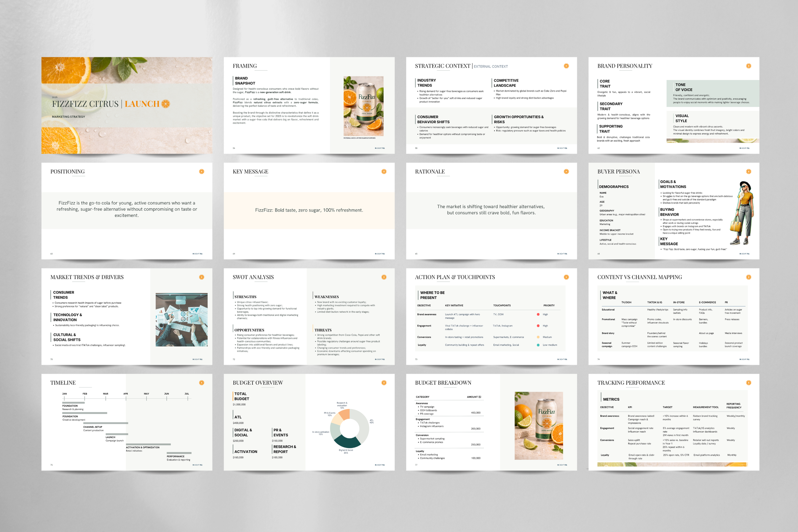Click the citrus icon on Brand Personality slide

[x=749, y=66]
